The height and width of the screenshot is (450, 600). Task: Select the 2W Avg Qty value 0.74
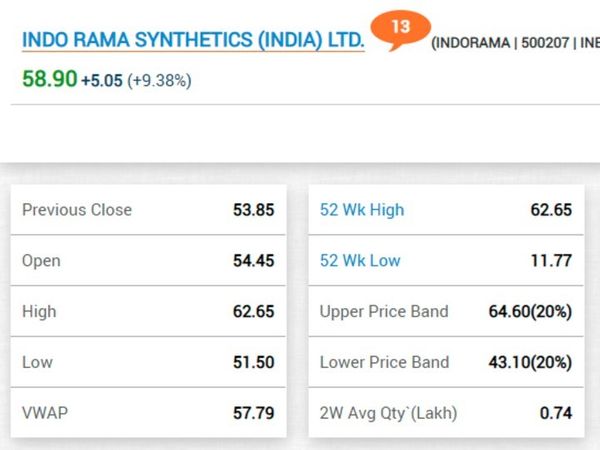coord(556,413)
